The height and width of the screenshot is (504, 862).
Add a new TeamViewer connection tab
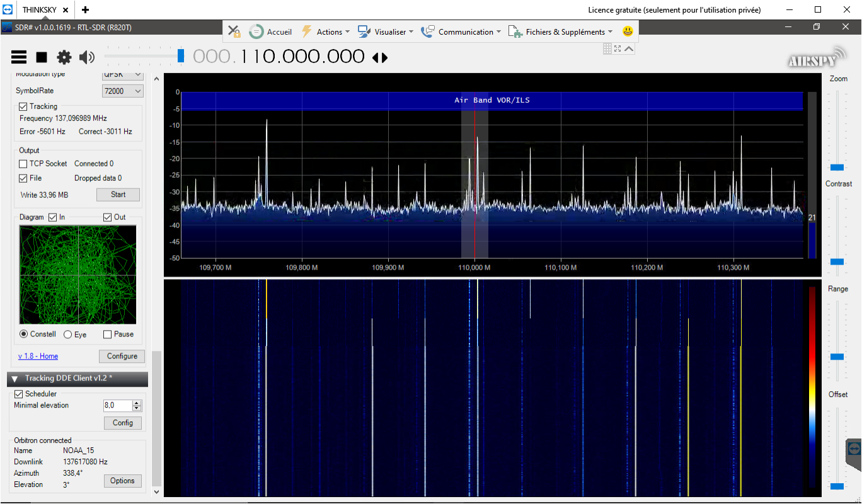(x=85, y=9)
